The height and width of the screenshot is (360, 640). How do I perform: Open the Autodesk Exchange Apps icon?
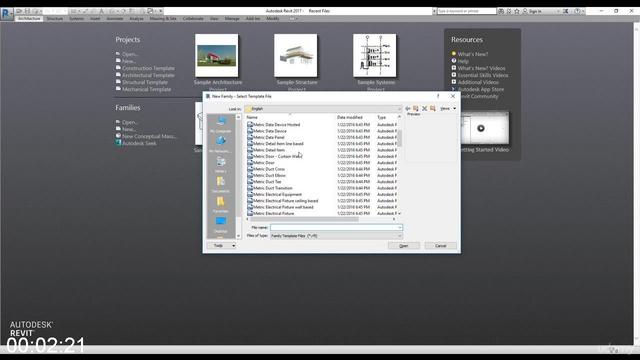tap(566, 11)
